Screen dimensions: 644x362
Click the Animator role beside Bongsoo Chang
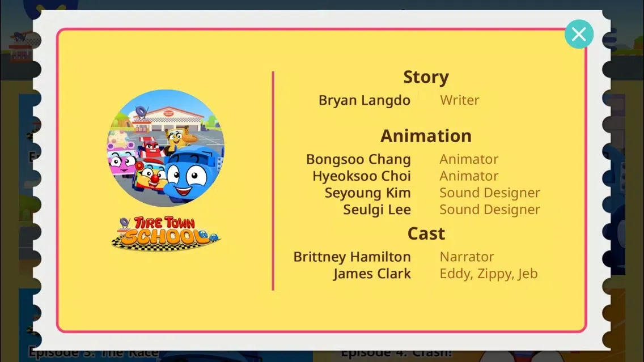click(469, 159)
